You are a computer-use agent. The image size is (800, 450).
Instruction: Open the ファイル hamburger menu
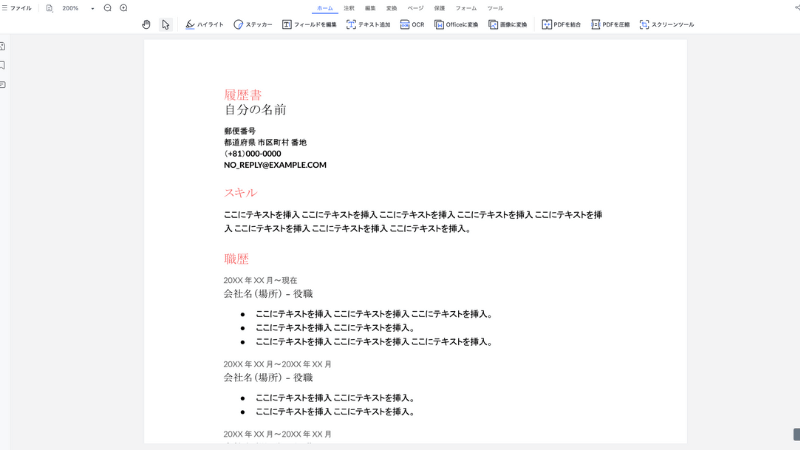coord(16,8)
